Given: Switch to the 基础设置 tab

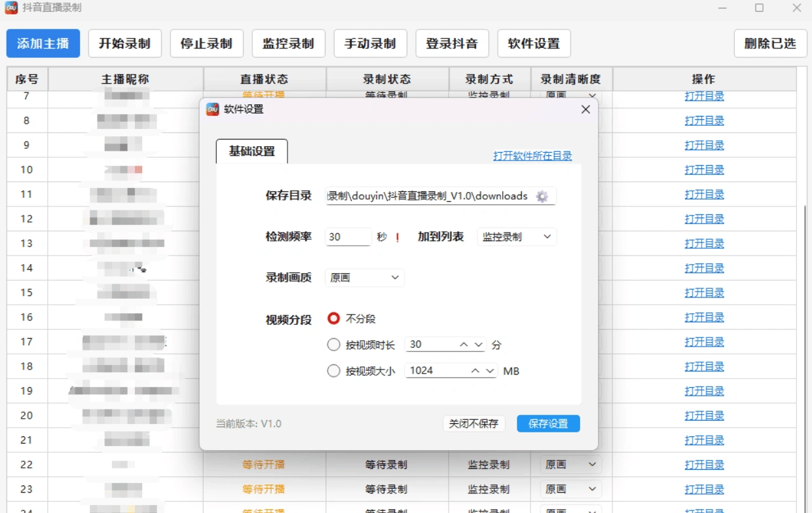Looking at the screenshot, I should pos(252,151).
